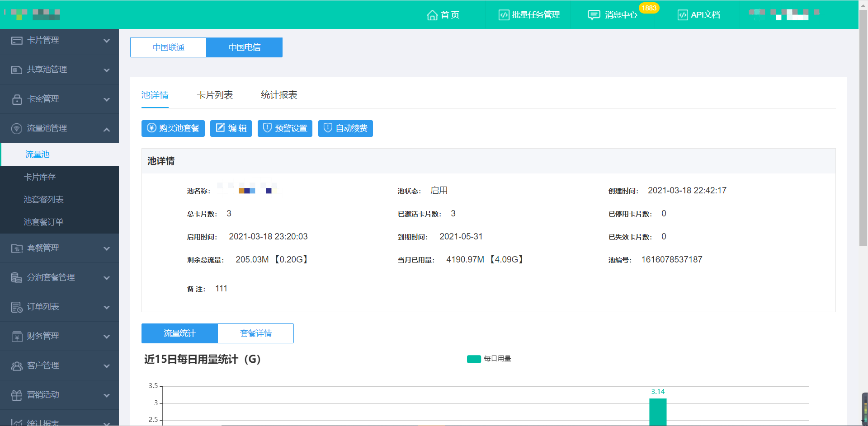868x426 pixels.
Task: Click the message center chat icon
Action: (594, 15)
